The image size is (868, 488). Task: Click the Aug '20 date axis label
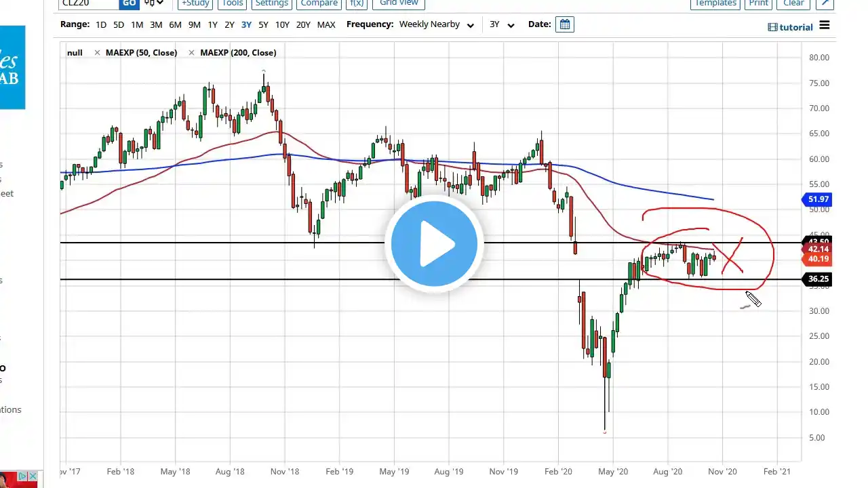[x=668, y=471]
